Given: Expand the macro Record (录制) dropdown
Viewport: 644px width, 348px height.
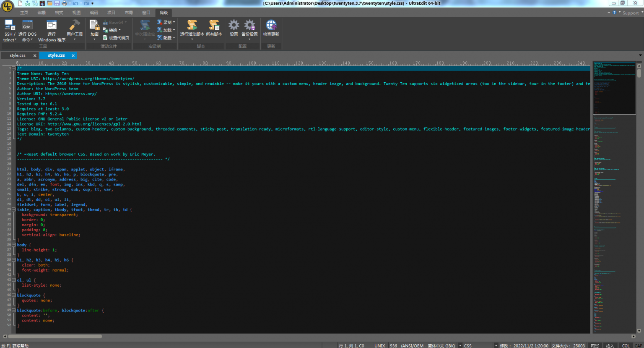Looking at the screenshot, I should tap(166, 22).
